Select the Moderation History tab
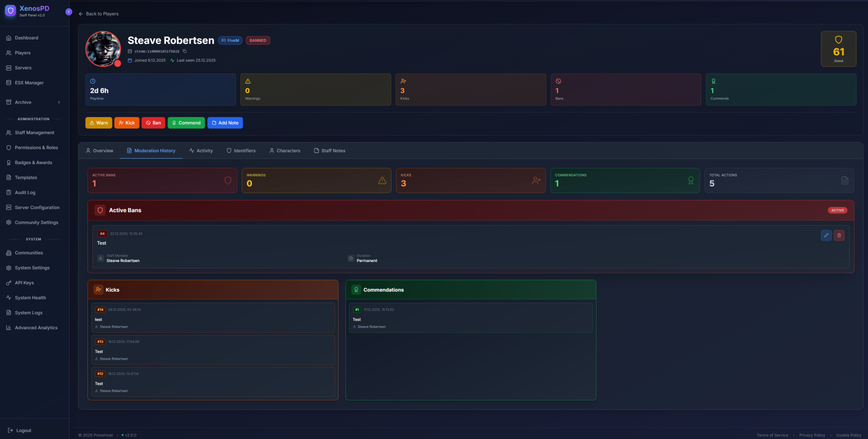Viewport: 868px width, 439px height. (151, 151)
